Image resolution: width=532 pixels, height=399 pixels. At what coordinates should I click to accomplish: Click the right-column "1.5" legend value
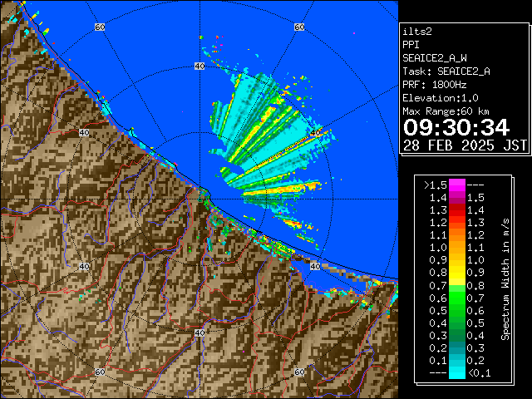tap(475, 198)
